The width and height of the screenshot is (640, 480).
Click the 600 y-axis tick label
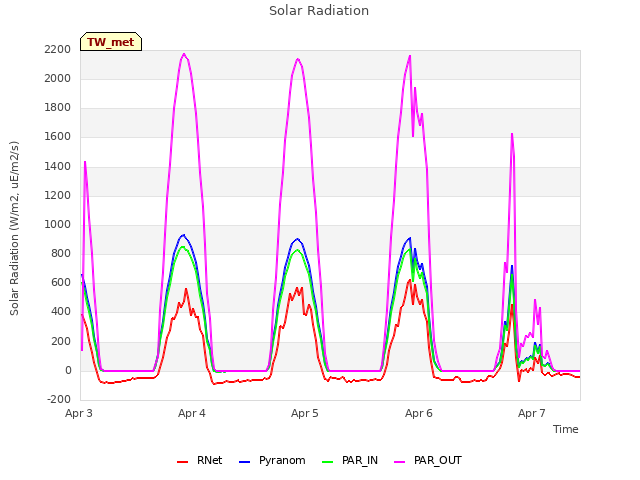click(61, 282)
